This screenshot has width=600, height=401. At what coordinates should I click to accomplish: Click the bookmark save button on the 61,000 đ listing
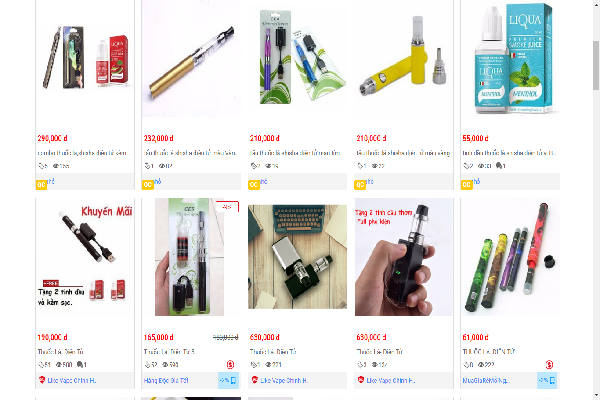tap(547, 380)
